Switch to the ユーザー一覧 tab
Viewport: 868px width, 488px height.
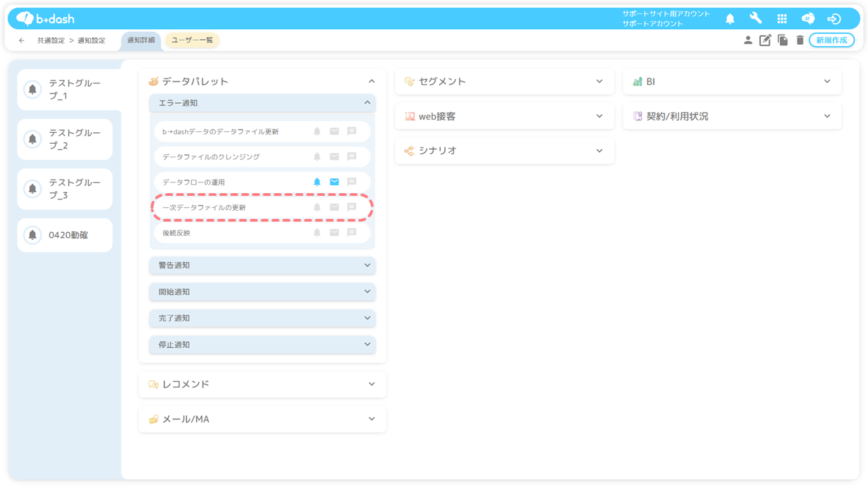(x=193, y=41)
